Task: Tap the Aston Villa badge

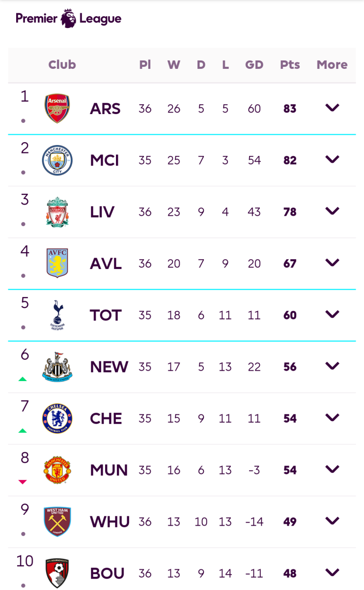Action: (x=57, y=264)
